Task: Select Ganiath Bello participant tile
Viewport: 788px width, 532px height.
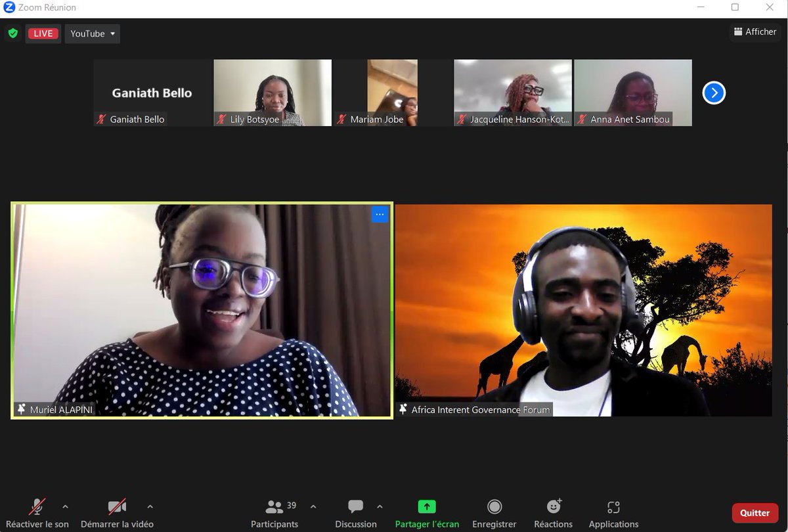Action: [x=152, y=93]
